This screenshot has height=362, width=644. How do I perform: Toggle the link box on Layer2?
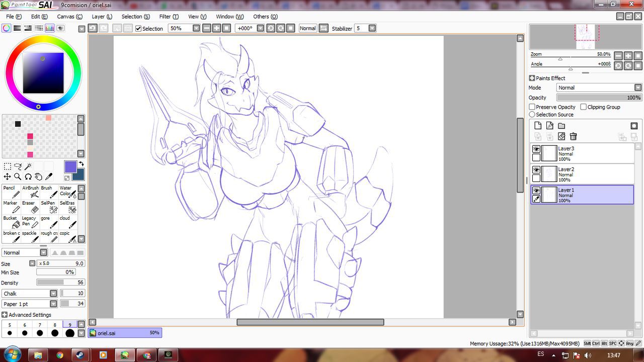536,178
